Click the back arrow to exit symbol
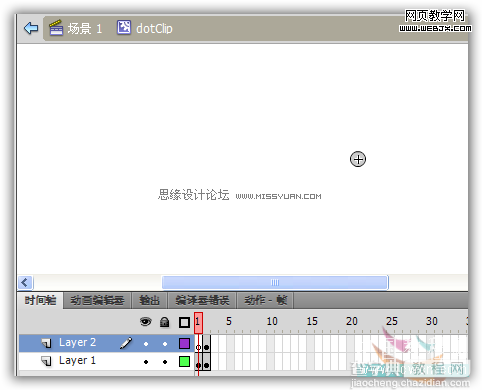482x390 pixels. [x=31, y=28]
